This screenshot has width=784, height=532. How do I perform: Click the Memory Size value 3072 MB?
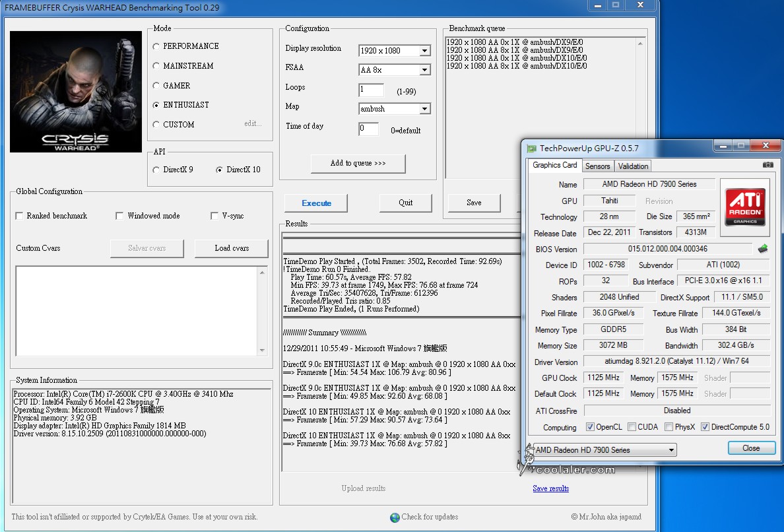[613, 345]
